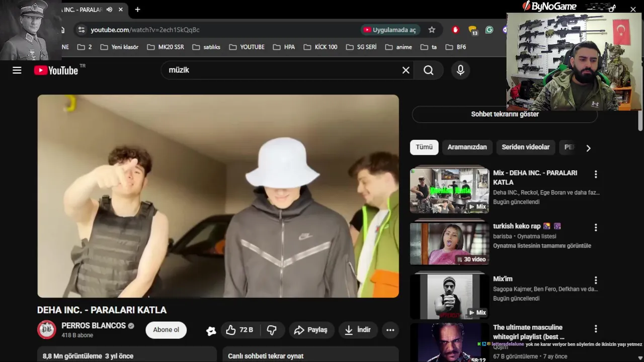Show chat replay with Sohbet tekrarını göster
Screen dimensions: 644x362
point(505,114)
